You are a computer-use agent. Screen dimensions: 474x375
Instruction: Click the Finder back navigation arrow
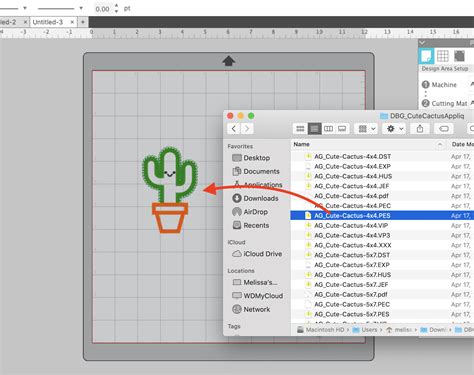point(234,129)
